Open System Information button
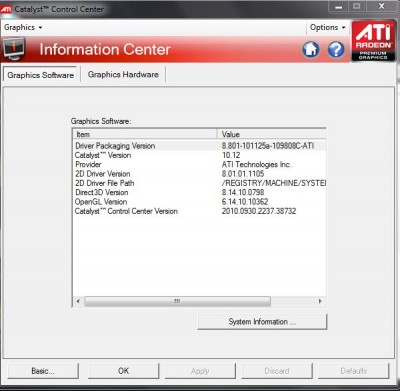Image resolution: width=400 pixels, height=391 pixels. point(262,322)
